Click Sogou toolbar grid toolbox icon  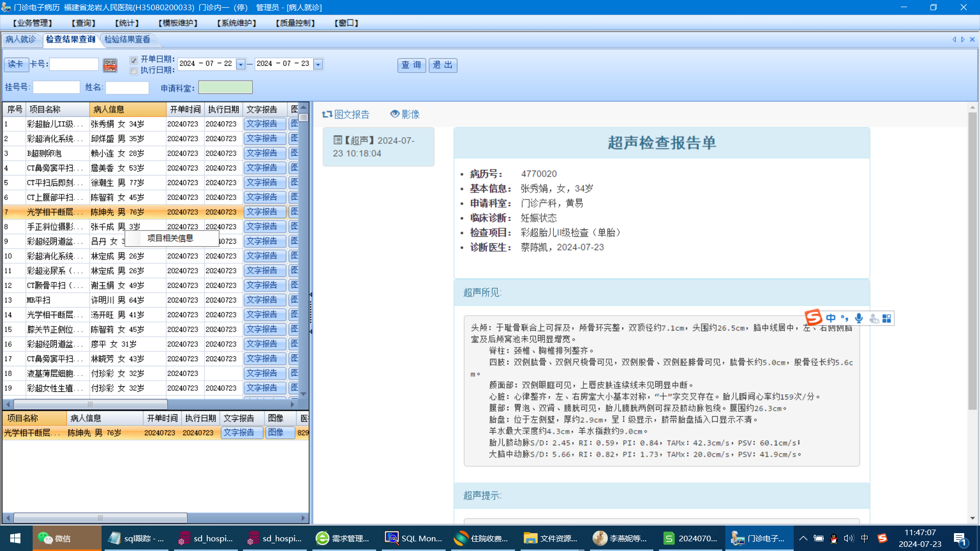coord(887,318)
